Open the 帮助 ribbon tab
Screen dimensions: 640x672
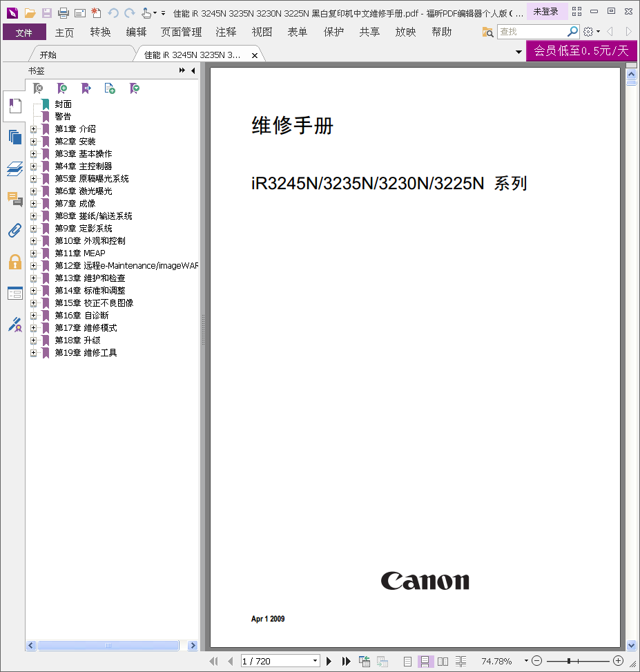point(442,32)
